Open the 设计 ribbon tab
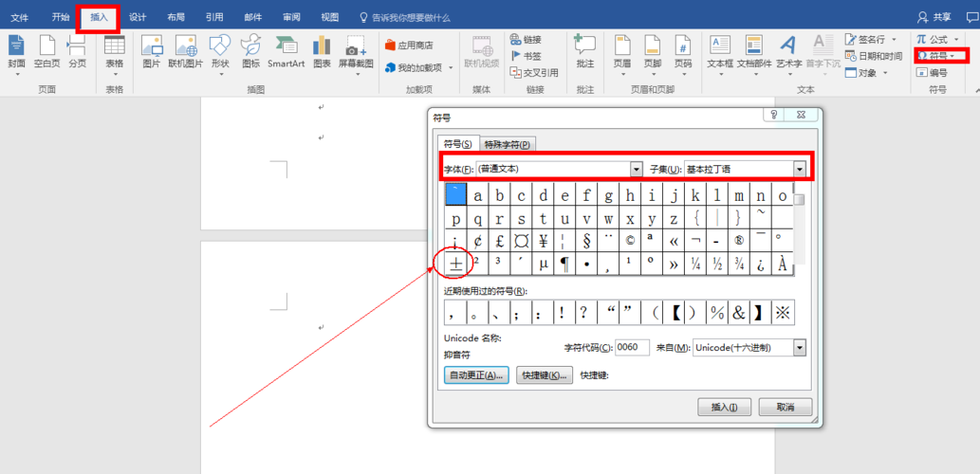The height and width of the screenshot is (474, 980). tap(138, 17)
